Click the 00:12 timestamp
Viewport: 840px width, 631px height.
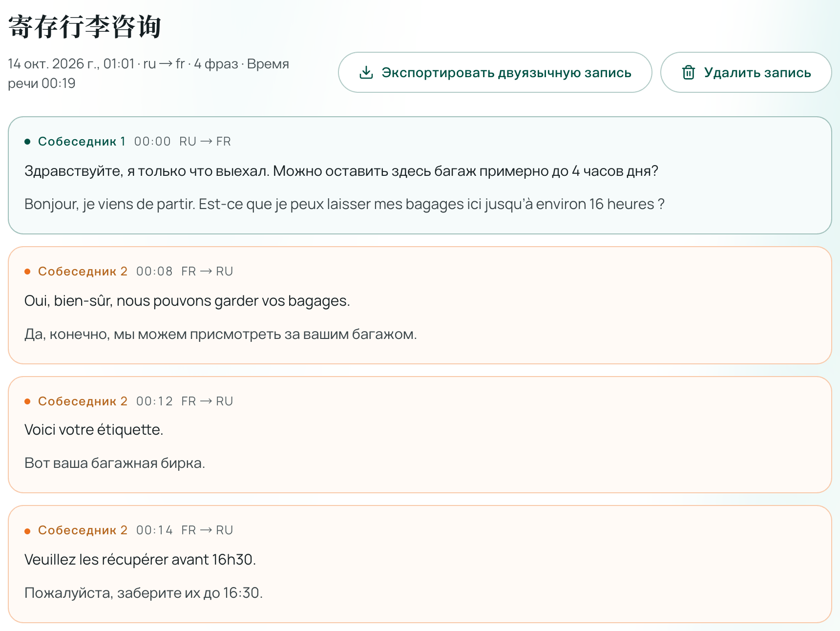point(154,401)
